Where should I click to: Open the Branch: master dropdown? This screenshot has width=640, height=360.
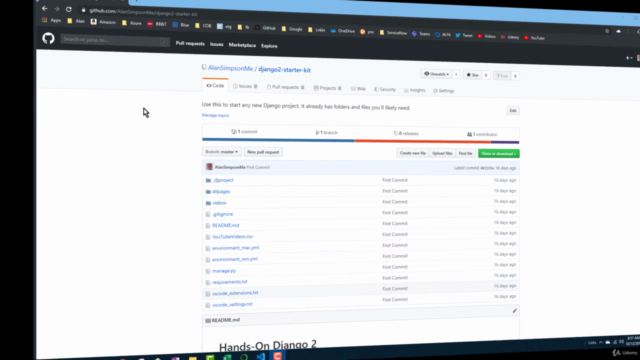click(x=222, y=151)
